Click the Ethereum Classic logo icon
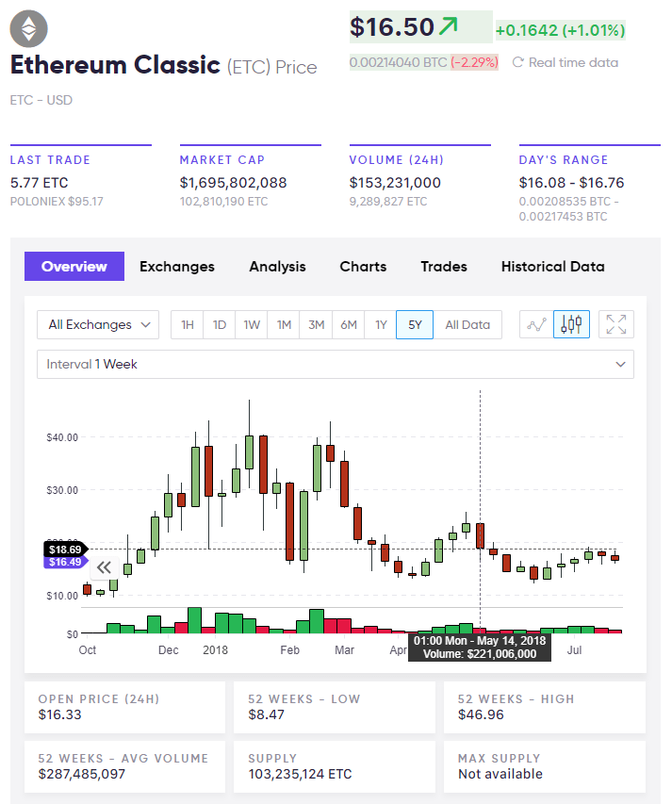This screenshot has height=804, width=672. [28, 29]
